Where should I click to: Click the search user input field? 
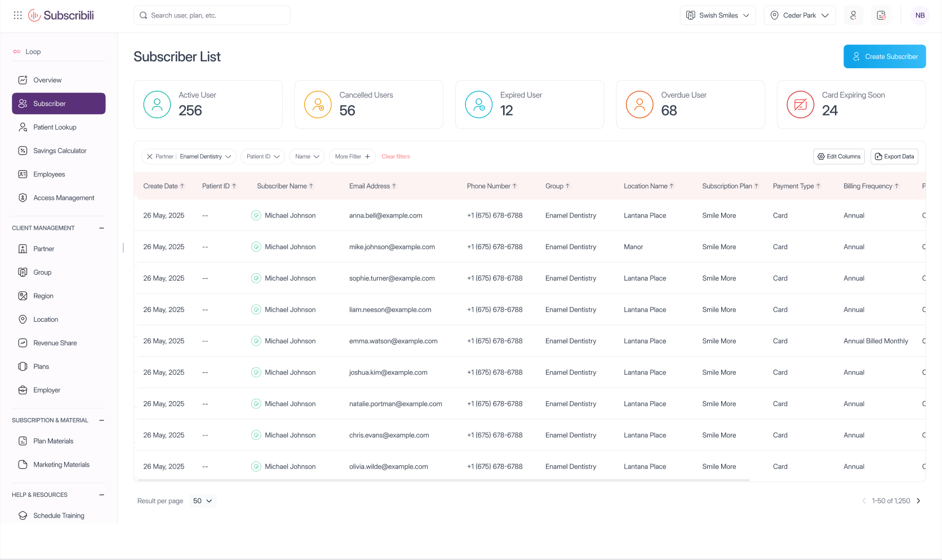click(212, 15)
